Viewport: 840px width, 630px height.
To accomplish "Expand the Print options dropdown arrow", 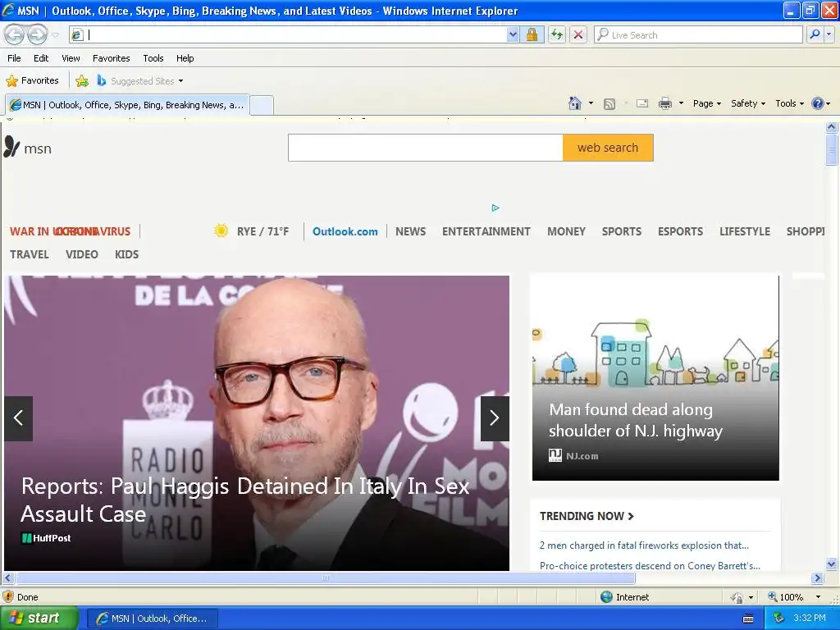I will 681,103.
